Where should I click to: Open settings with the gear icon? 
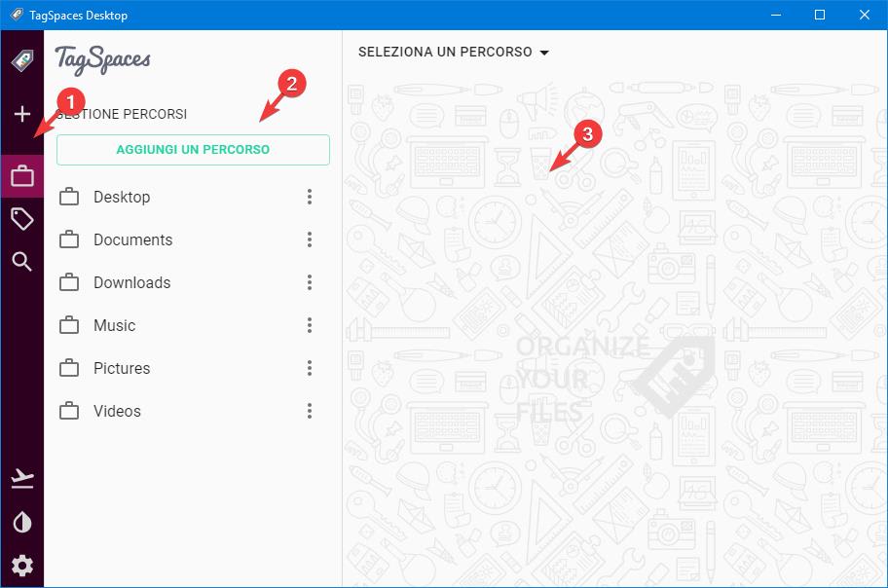(x=22, y=566)
